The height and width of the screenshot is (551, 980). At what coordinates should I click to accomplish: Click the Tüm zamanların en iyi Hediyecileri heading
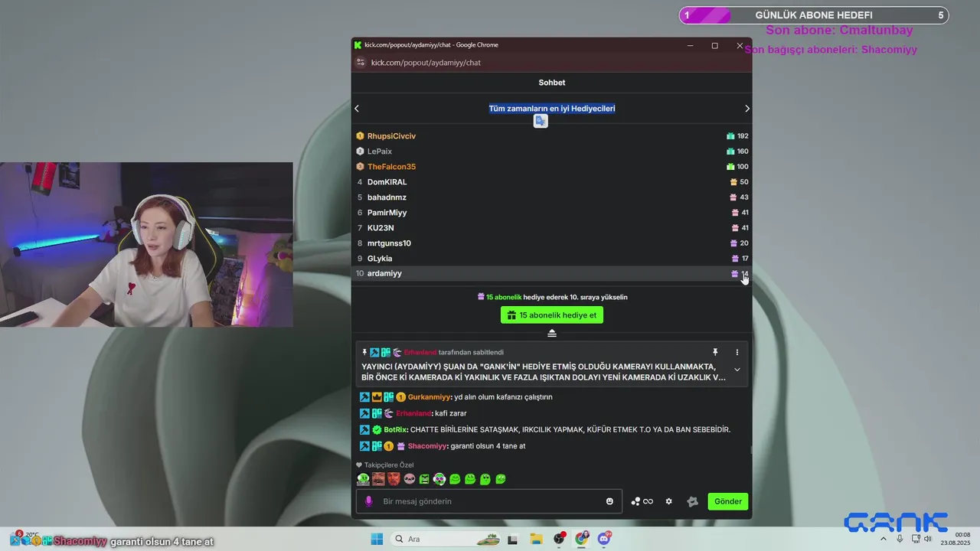[552, 109]
